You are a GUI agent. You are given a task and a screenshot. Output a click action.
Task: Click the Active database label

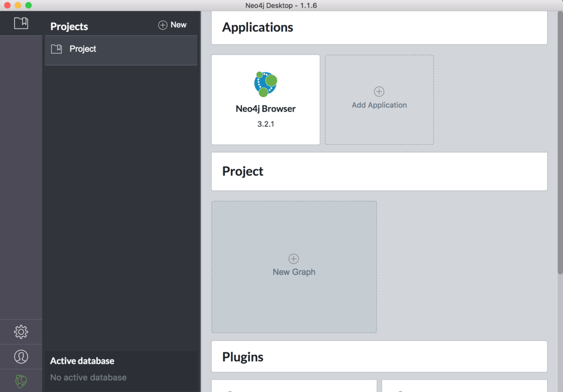point(82,361)
